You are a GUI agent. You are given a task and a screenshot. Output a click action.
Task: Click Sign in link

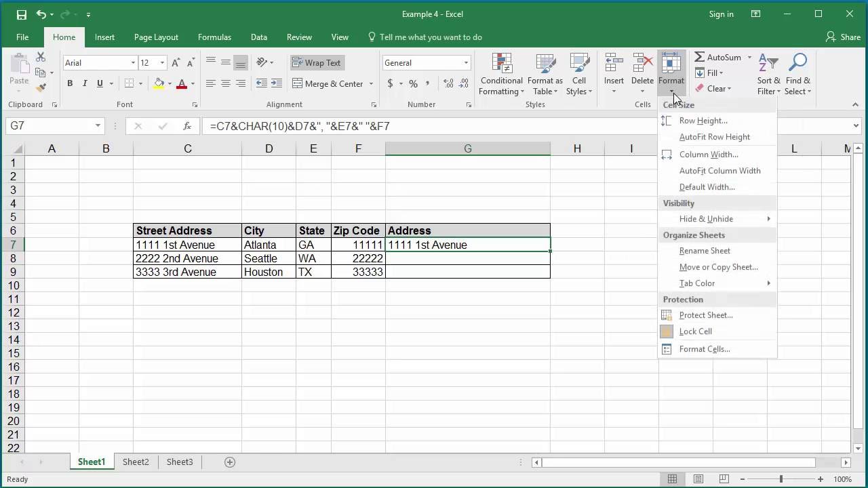pos(721,14)
